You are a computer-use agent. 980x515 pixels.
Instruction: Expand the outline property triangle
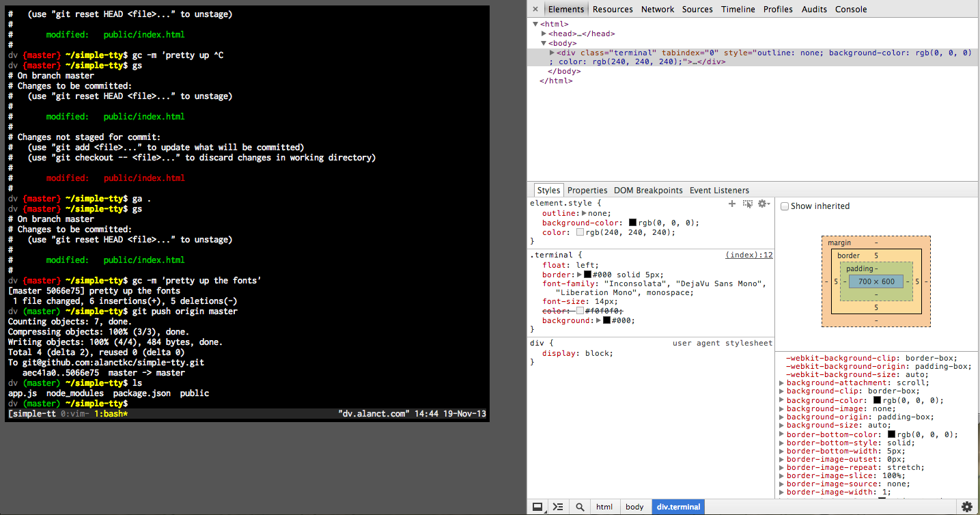pos(584,213)
